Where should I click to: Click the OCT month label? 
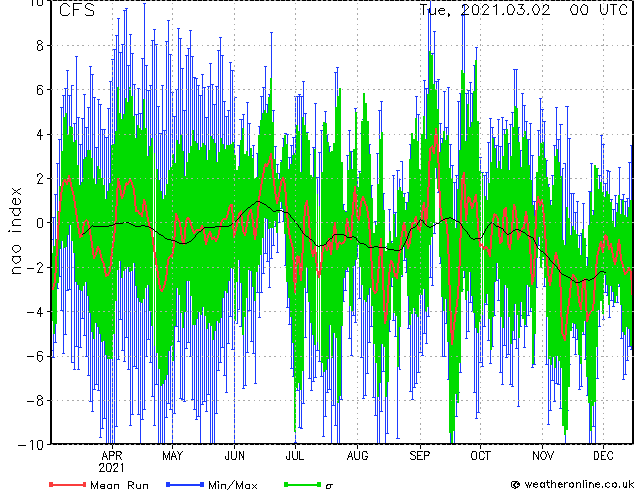tap(480, 456)
